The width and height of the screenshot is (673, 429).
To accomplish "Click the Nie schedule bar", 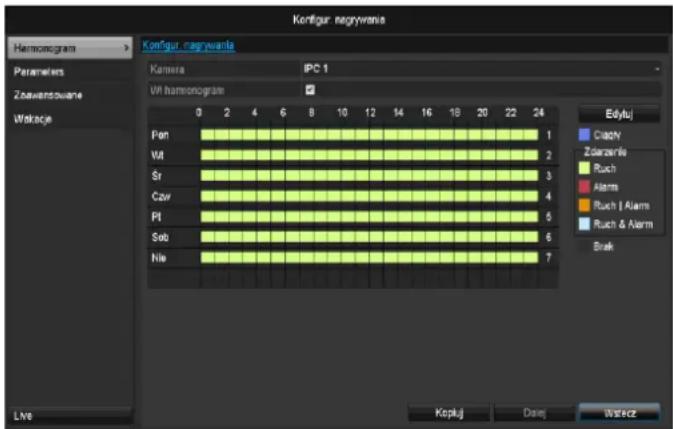I will (369, 257).
